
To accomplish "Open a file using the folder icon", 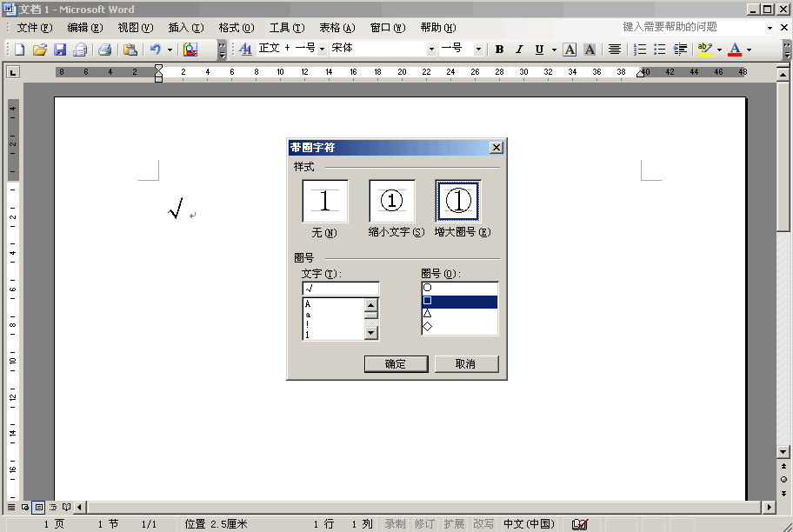I will 39,50.
